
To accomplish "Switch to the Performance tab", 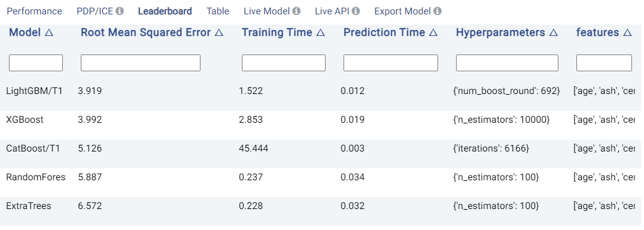I will (35, 11).
